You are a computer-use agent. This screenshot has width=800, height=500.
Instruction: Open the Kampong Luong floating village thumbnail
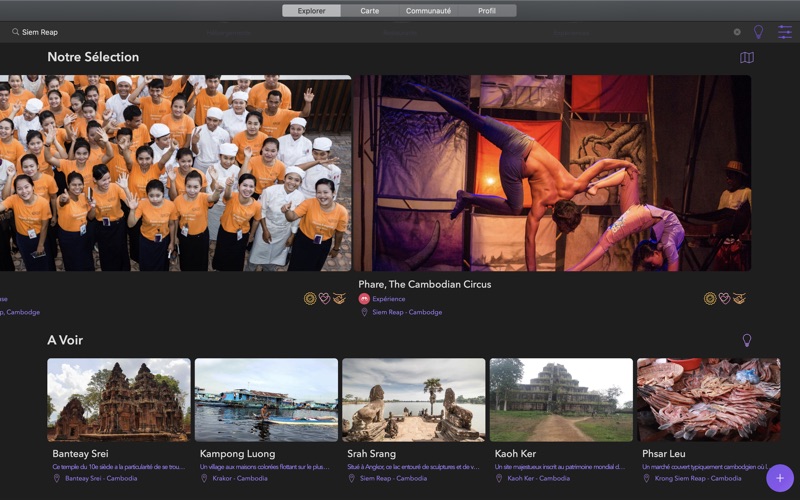pyautogui.click(x=266, y=400)
